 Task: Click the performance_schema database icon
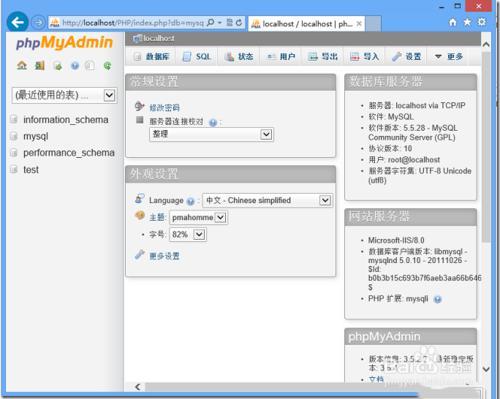click(13, 153)
